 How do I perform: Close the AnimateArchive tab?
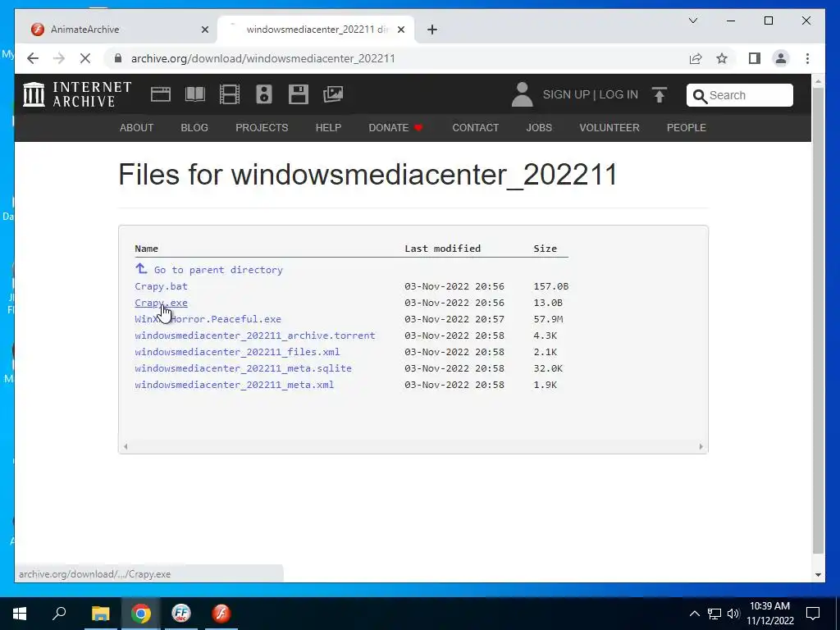pos(204,30)
